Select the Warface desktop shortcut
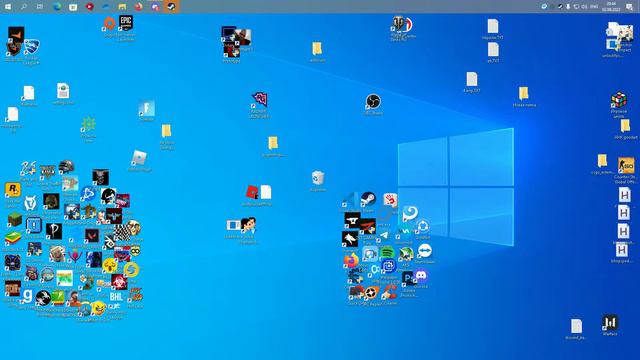 [610, 323]
